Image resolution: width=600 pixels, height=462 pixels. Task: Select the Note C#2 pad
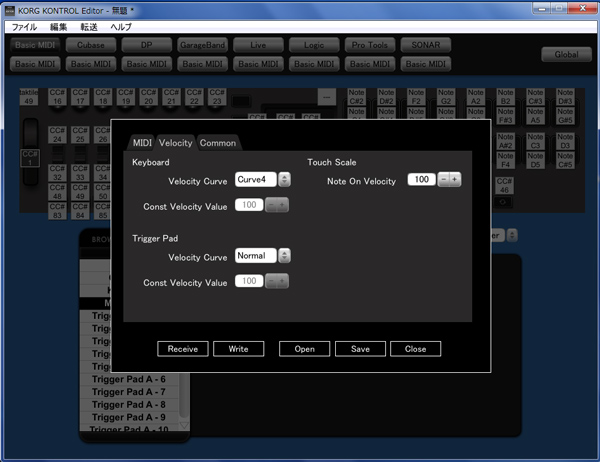click(x=356, y=97)
